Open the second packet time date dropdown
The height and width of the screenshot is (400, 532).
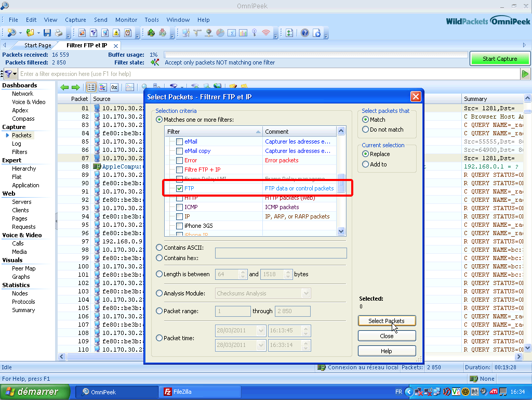[x=261, y=345]
